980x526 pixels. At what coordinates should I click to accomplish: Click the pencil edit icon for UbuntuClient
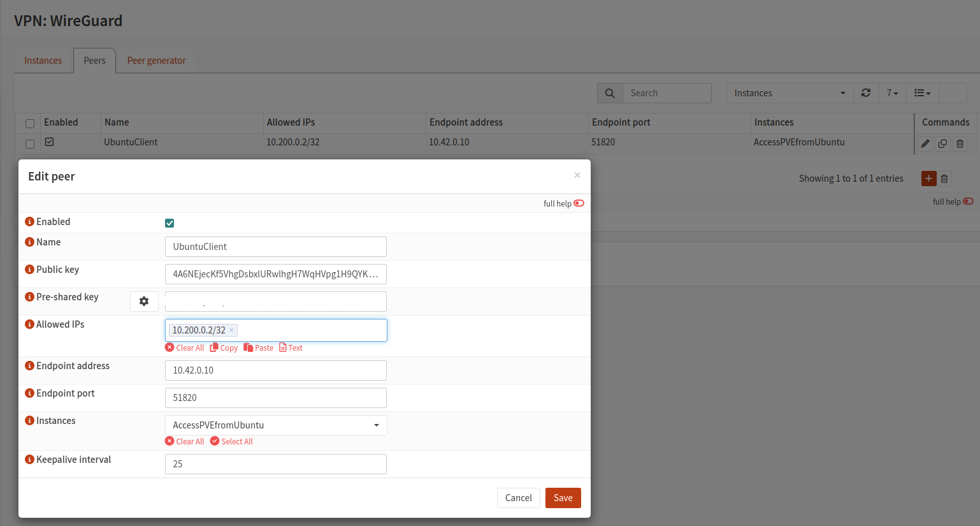pyautogui.click(x=925, y=143)
